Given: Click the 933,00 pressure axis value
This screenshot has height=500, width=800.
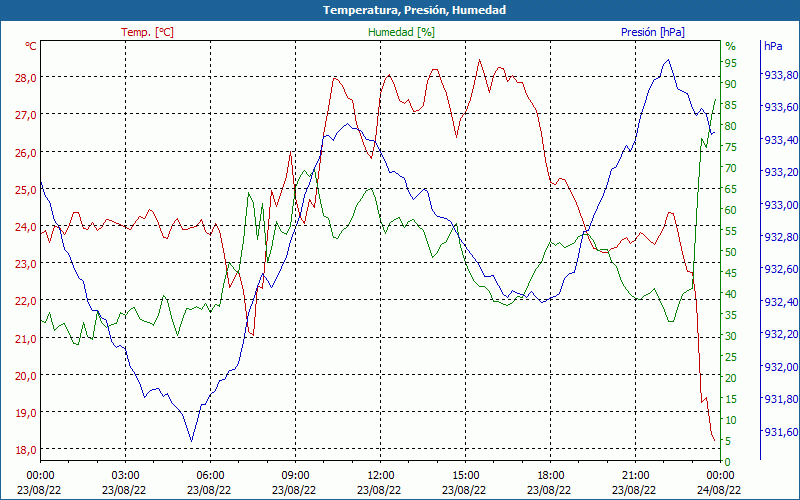Looking at the screenshot, I should [781, 205].
